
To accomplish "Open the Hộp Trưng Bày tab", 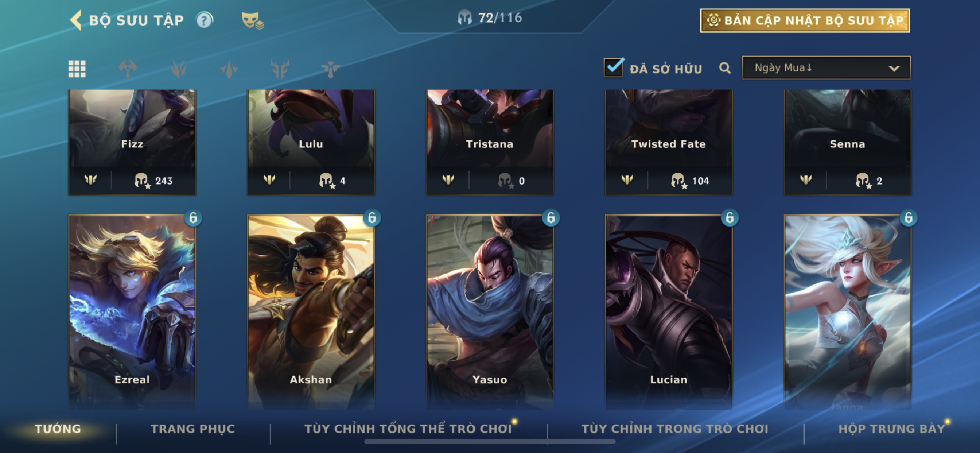I will 892,429.
